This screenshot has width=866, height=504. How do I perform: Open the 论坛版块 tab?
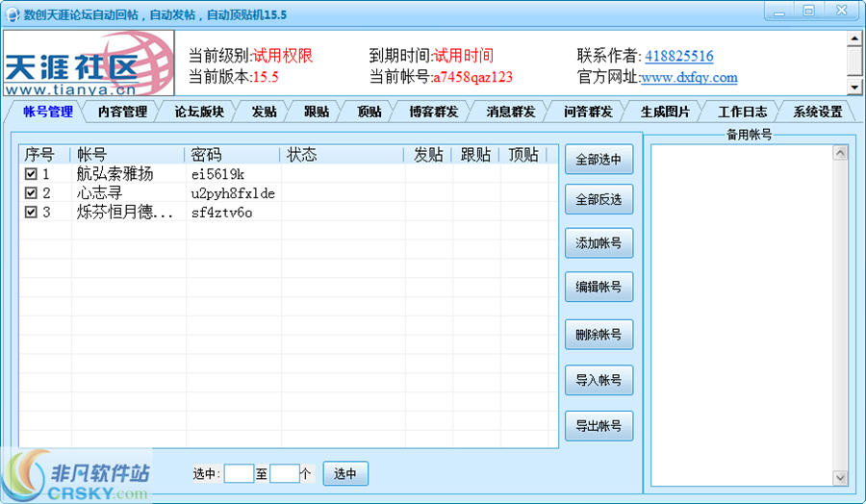click(199, 112)
